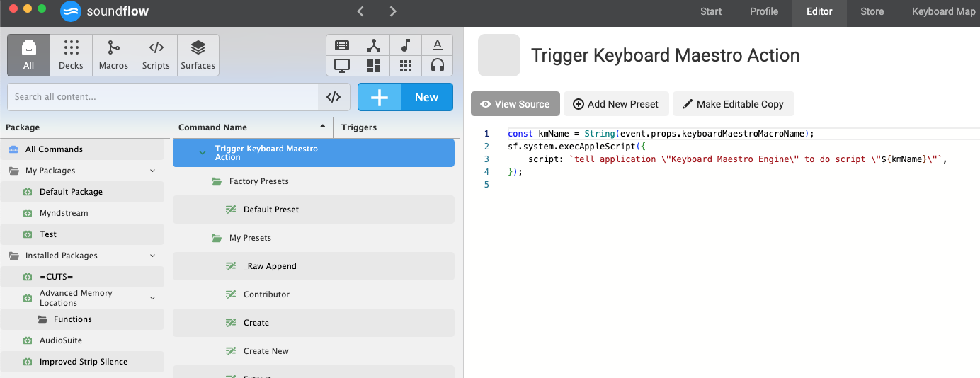This screenshot has height=378, width=980.
Task: Select the Test package
Action: [x=82, y=234]
